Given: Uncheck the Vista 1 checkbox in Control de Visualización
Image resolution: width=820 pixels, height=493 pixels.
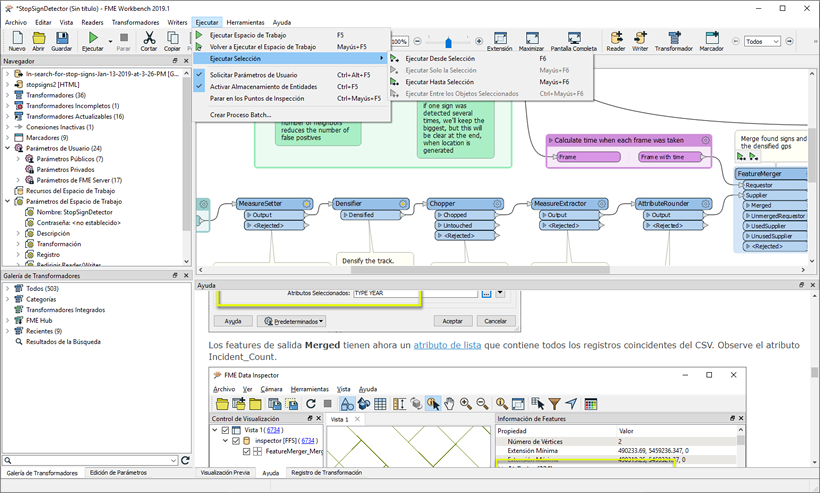Looking at the screenshot, I should click(225, 430).
